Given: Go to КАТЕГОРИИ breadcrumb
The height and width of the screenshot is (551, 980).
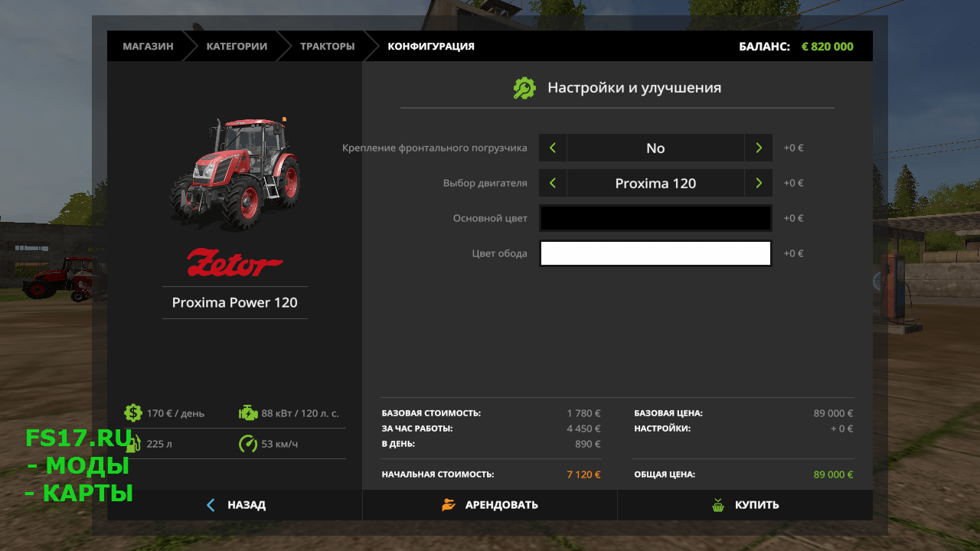Looking at the screenshot, I should point(237,46).
